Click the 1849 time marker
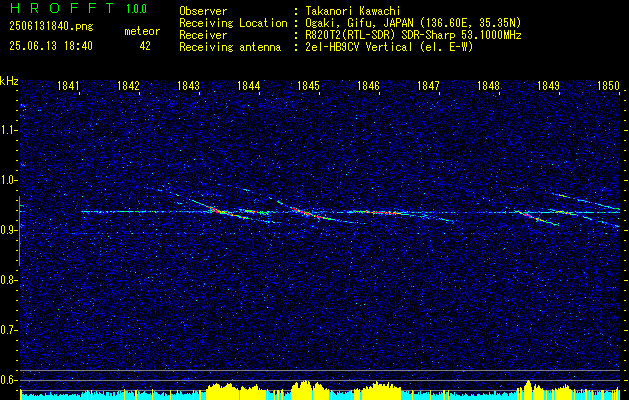 (548, 86)
